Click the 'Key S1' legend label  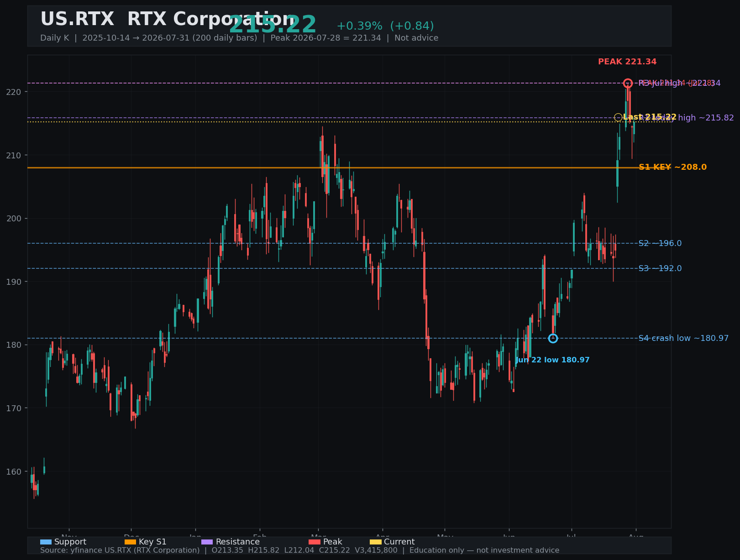(x=152, y=542)
